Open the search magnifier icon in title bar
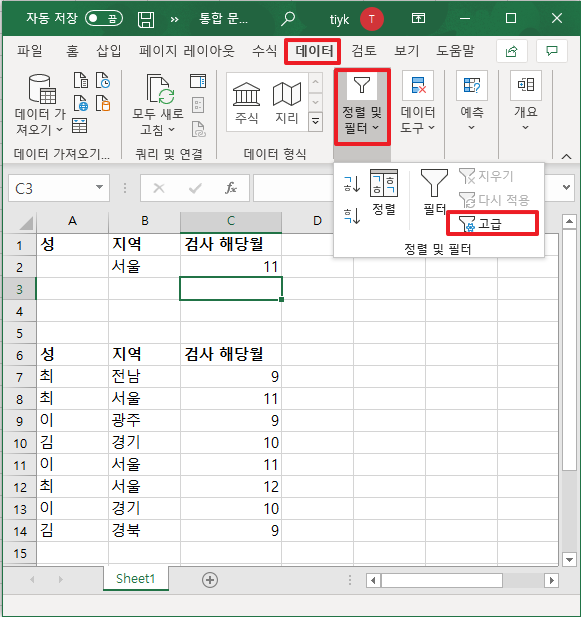Viewport: 581px width, 617px height. (288, 18)
